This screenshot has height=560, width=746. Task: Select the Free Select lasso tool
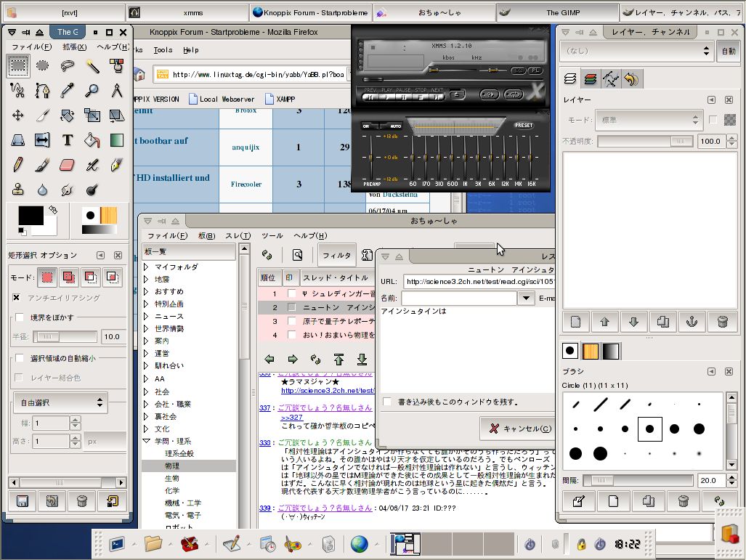click(x=68, y=65)
